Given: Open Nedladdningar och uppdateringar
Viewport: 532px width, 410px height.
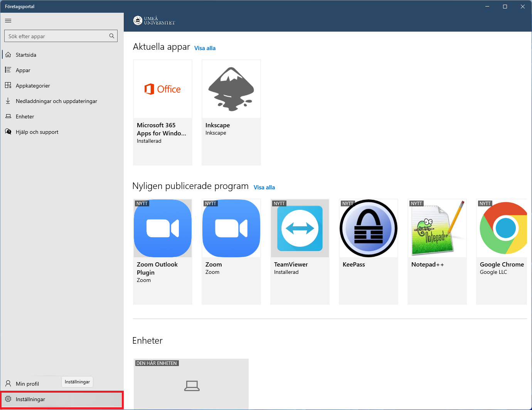Looking at the screenshot, I should (x=56, y=101).
